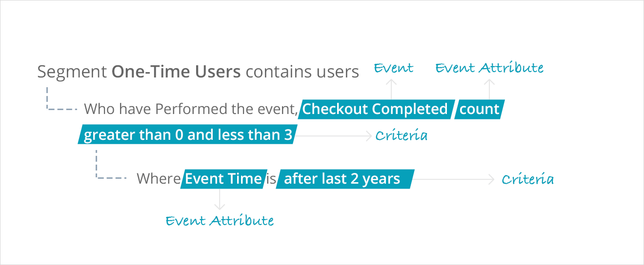Select the "count" highlighted attribute tag
This screenshot has height=265, width=644.
tap(479, 109)
